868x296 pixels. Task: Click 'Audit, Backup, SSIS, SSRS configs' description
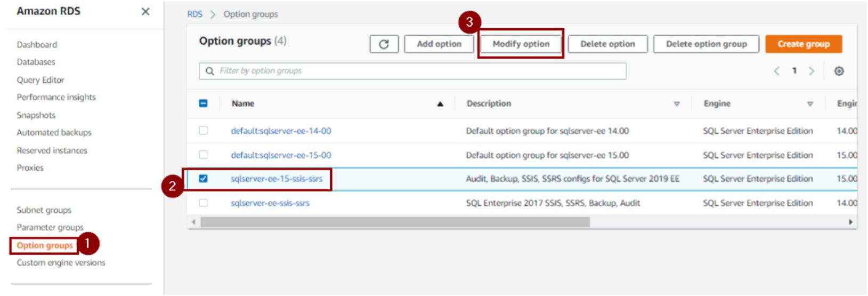tap(573, 179)
